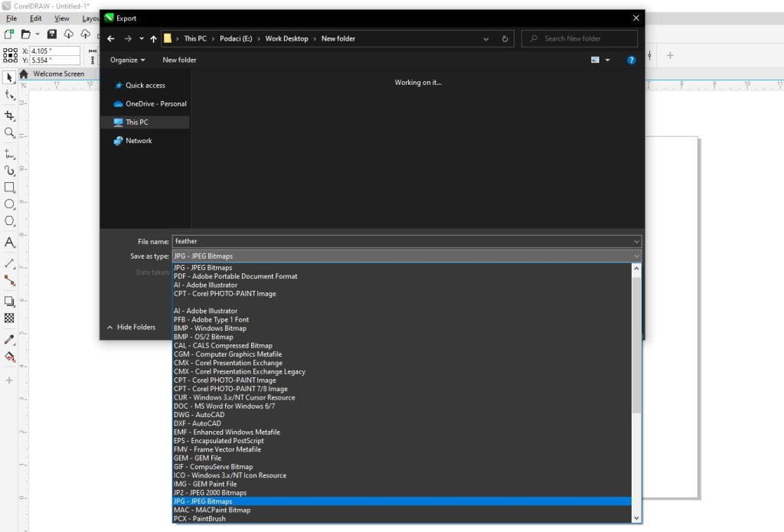Pick the Ellipse tool

pyautogui.click(x=9, y=204)
